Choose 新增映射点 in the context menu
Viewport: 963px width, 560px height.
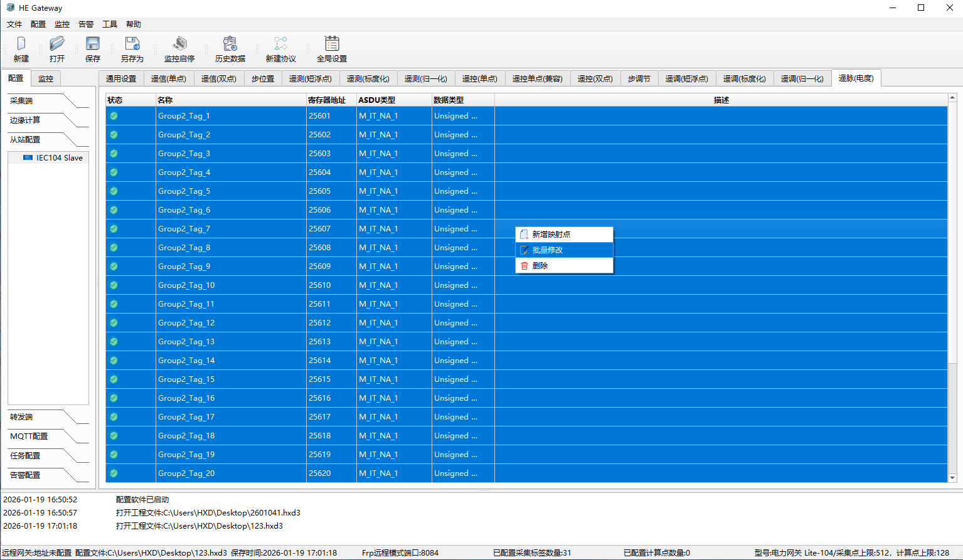[551, 235]
